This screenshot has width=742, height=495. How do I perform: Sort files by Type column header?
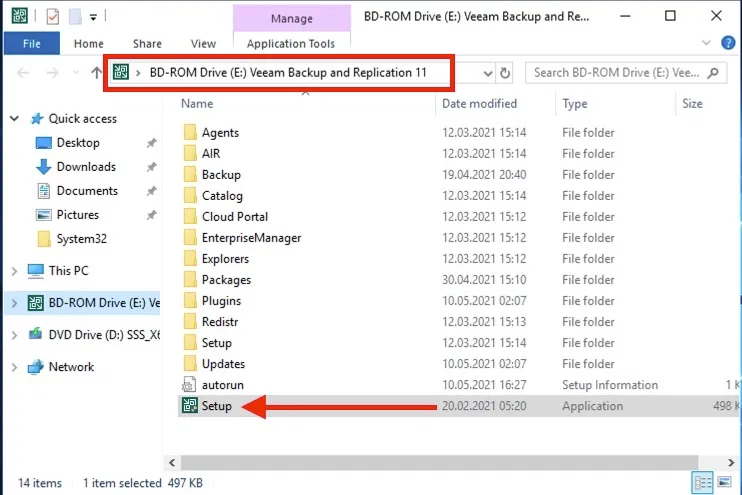click(x=574, y=104)
